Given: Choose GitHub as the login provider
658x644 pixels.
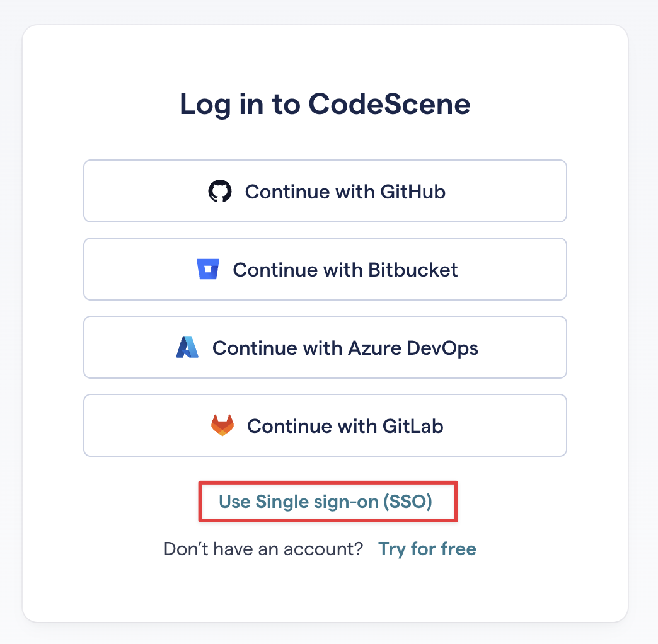Looking at the screenshot, I should click(x=325, y=191).
